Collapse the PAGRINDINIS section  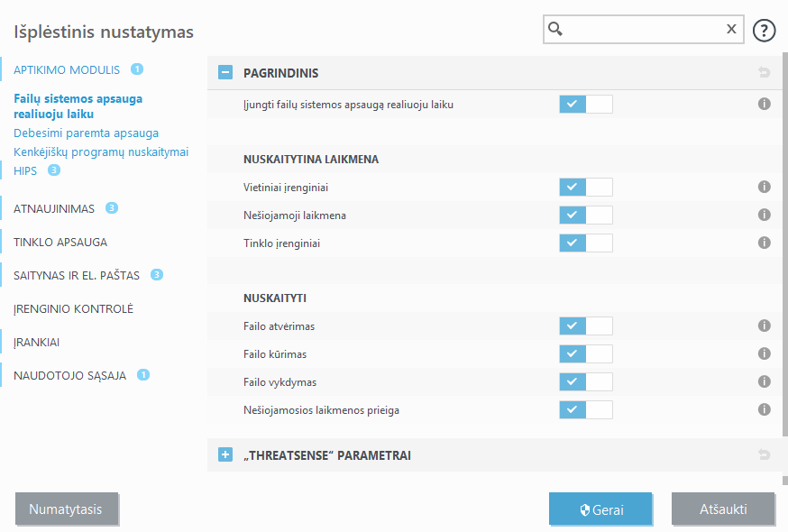coord(224,73)
